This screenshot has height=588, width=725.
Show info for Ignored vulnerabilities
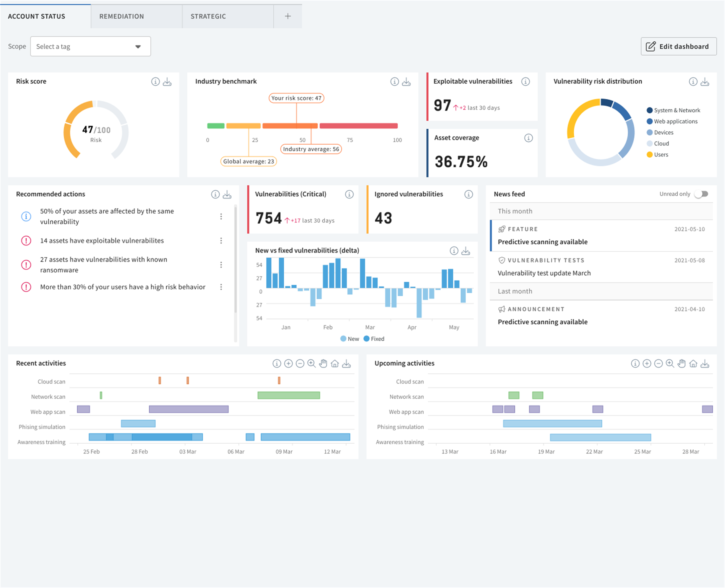point(469,194)
